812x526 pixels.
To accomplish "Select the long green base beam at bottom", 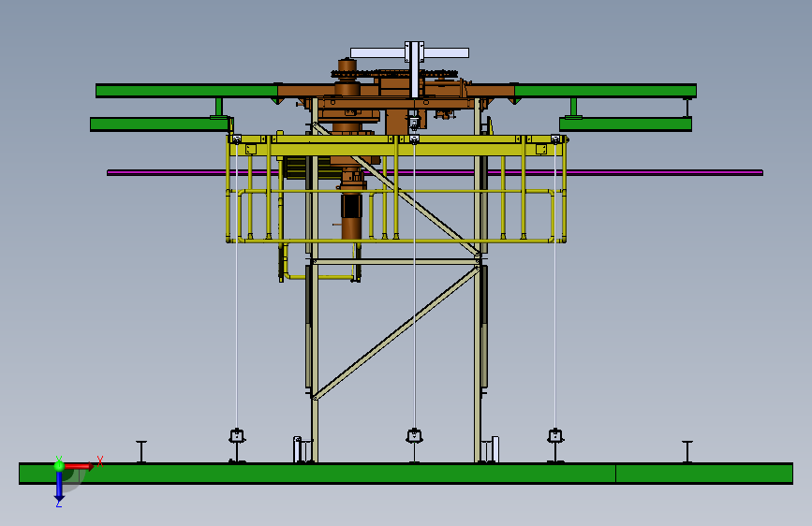I will tap(406, 474).
